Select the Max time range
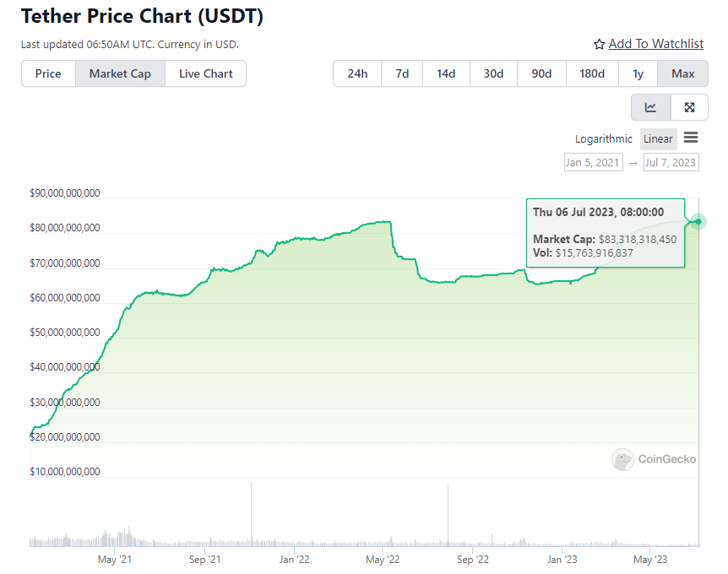This screenshot has height=574, width=728. coord(682,73)
